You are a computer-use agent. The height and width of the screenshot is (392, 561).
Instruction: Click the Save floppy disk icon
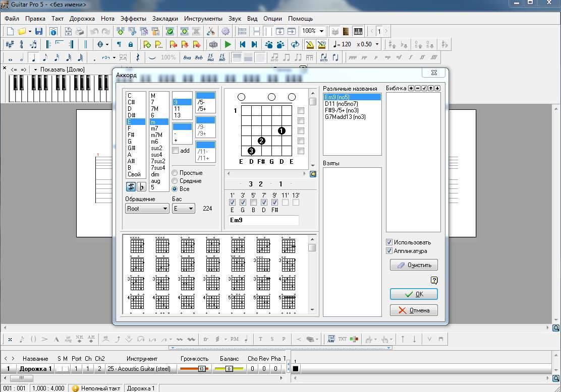click(39, 31)
